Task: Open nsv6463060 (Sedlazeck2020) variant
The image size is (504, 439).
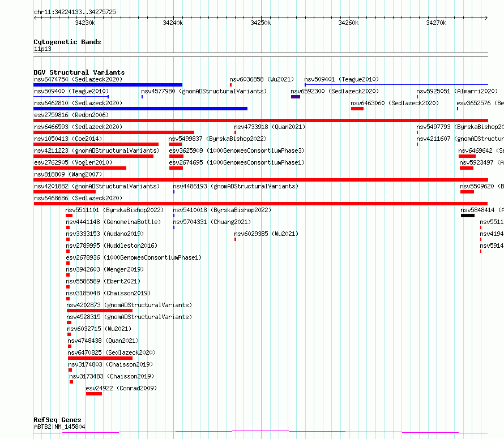Action: [x=394, y=103]
